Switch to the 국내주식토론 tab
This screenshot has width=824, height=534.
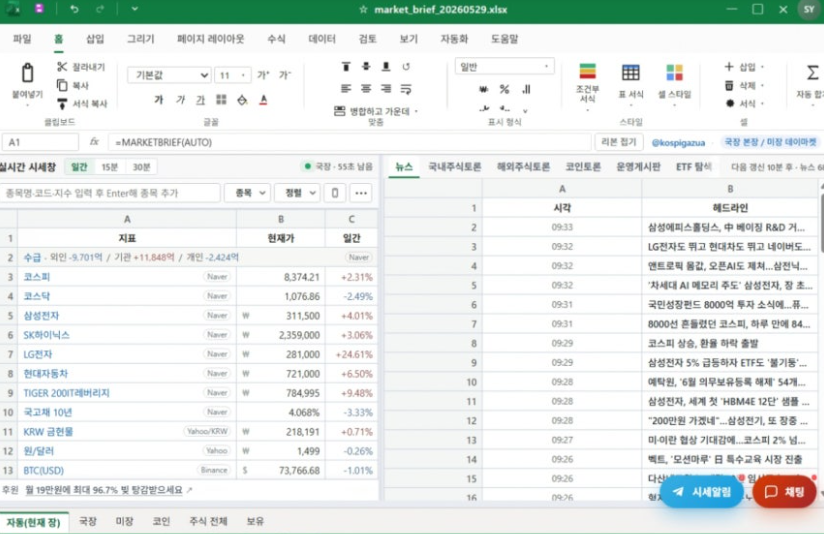tap(455, 167)
